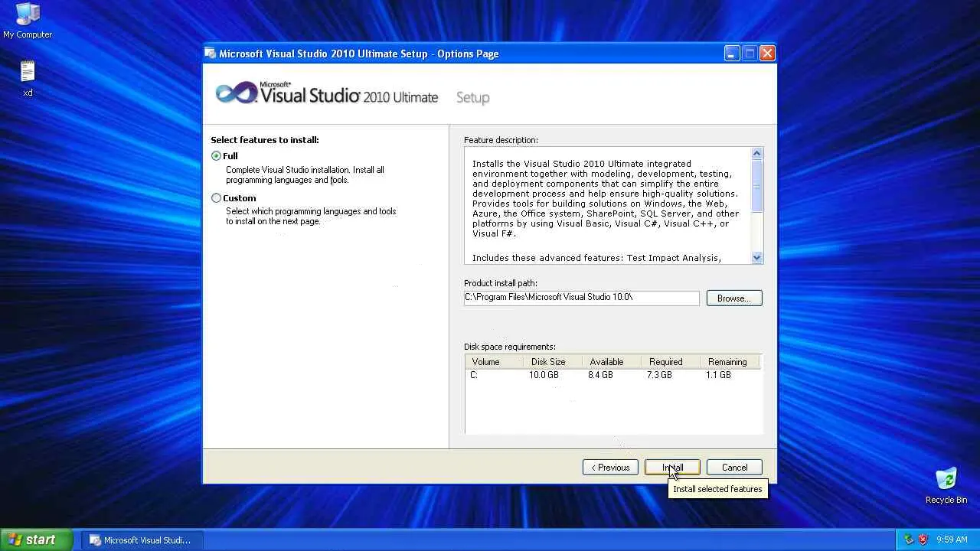Click the 7.3 GB required value
Viewport: 980px width, 551px height.
tap(659, 375)
